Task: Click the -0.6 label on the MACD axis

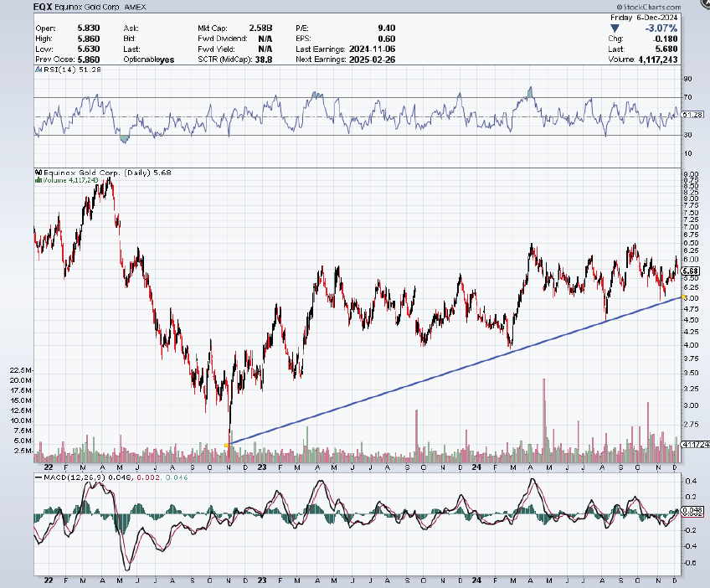Action: 691,563
